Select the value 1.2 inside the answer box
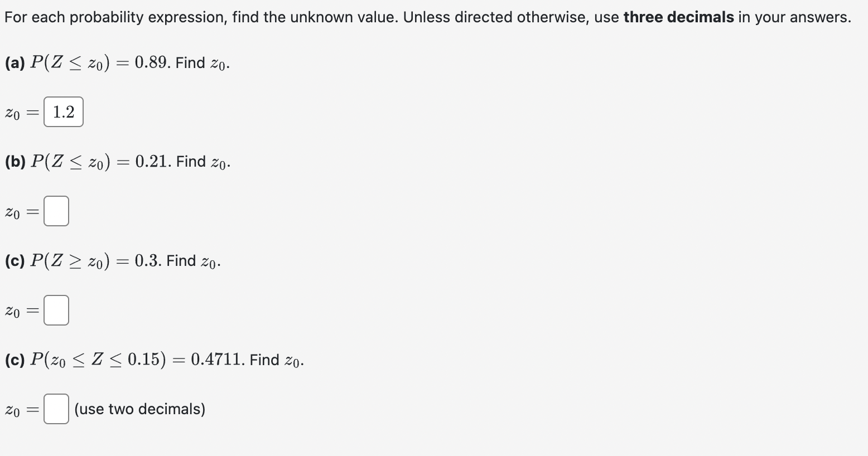868x456 pixels. tap(63, 111)
